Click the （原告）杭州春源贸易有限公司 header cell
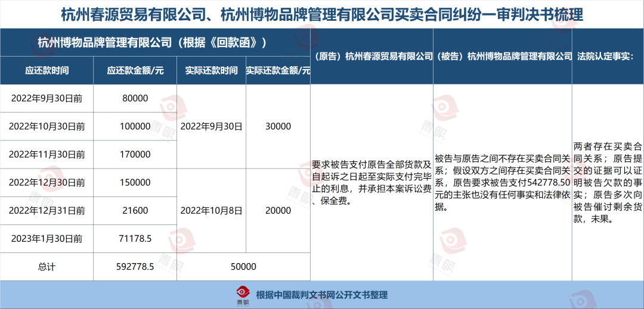The height and width of the screenshot is (309, 644). 372,57
